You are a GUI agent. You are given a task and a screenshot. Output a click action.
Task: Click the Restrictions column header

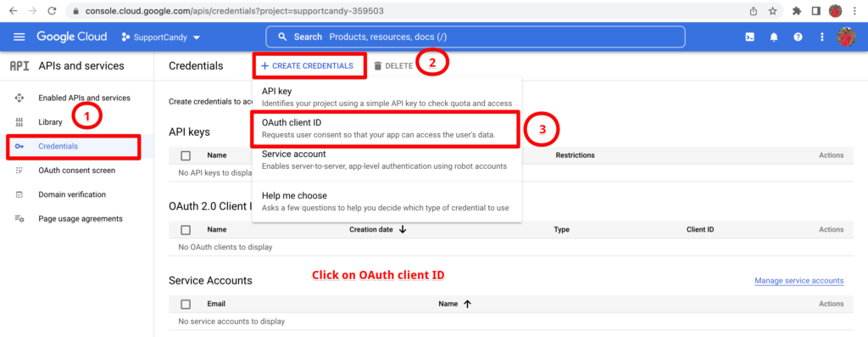576,155
